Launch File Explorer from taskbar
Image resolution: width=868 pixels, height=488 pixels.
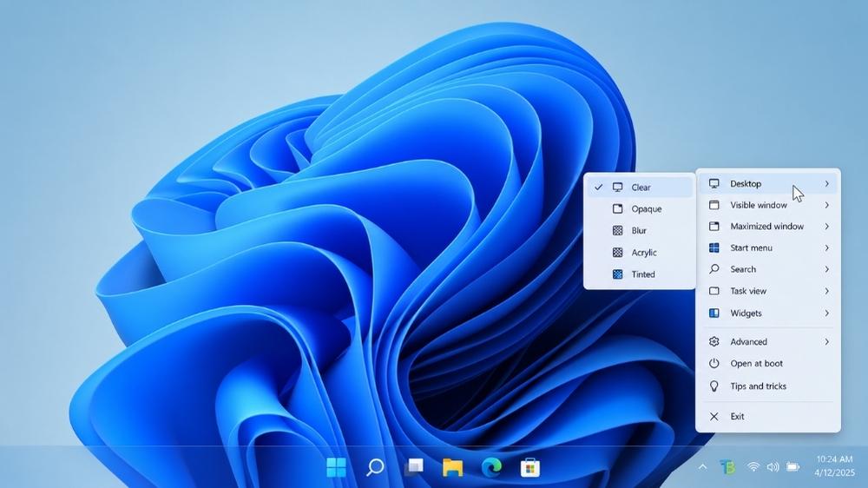[452, 467]
